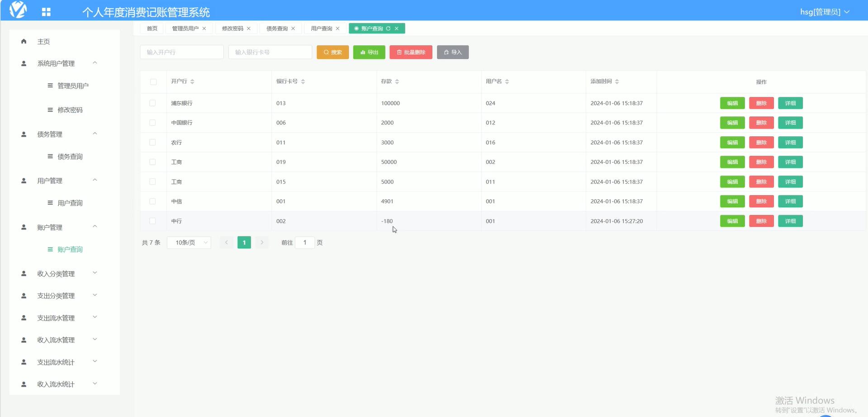The width and height of the screenshot is (868, 417).
Task: Click the 输入开户行 search field
Action: click(182, 52)
